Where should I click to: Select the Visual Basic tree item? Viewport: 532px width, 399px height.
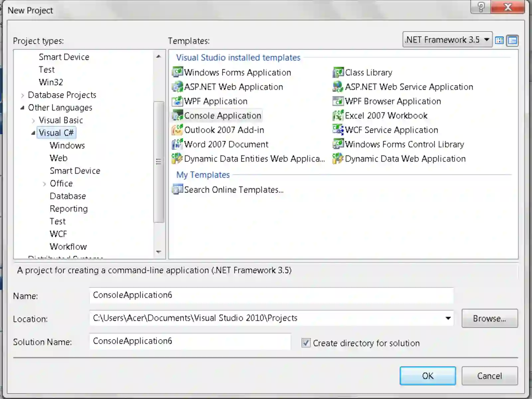(61, 120)
